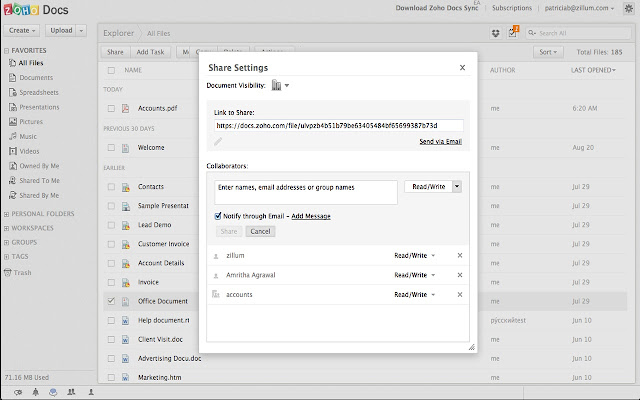Click the Accounts.pdf file icon
This screenshot has width=640, height=400.
point(125,108)
